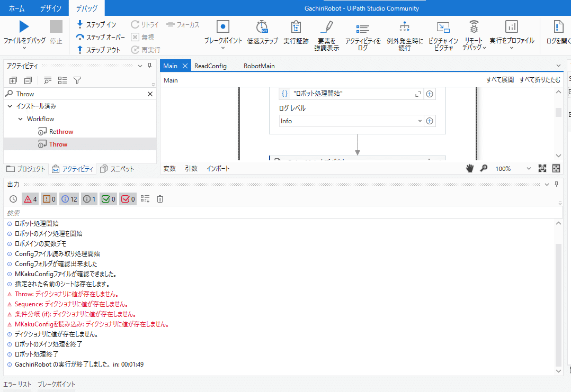Viewport: 571px width, 392px height.
Task: Open the ReadConfig workflow tab
Action: point(210,66)
